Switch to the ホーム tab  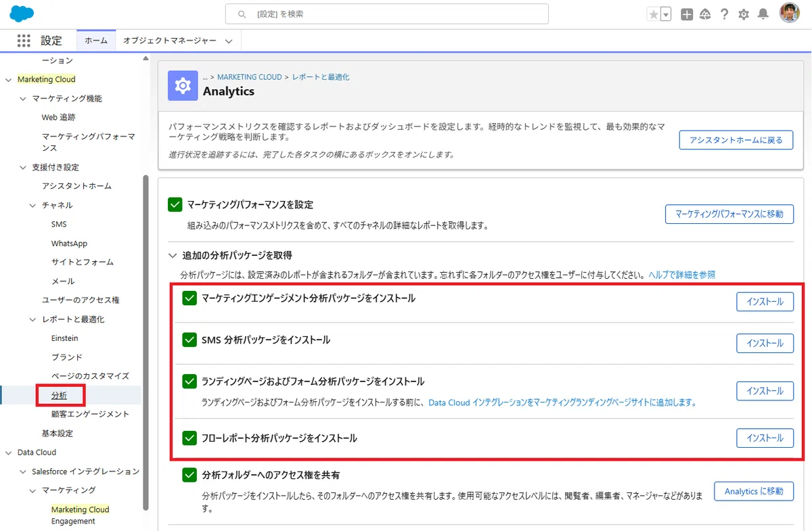[96, 41]
